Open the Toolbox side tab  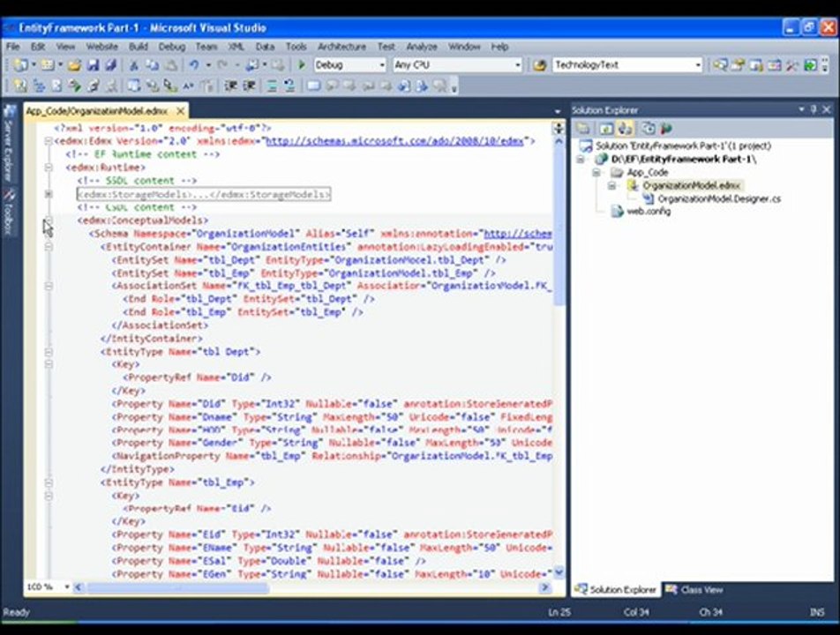pos(9,212)
